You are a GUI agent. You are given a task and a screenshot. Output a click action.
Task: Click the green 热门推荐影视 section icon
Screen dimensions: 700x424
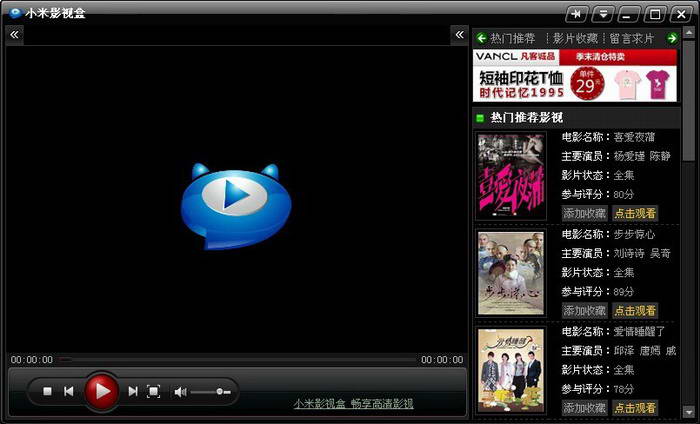(480, 118)
